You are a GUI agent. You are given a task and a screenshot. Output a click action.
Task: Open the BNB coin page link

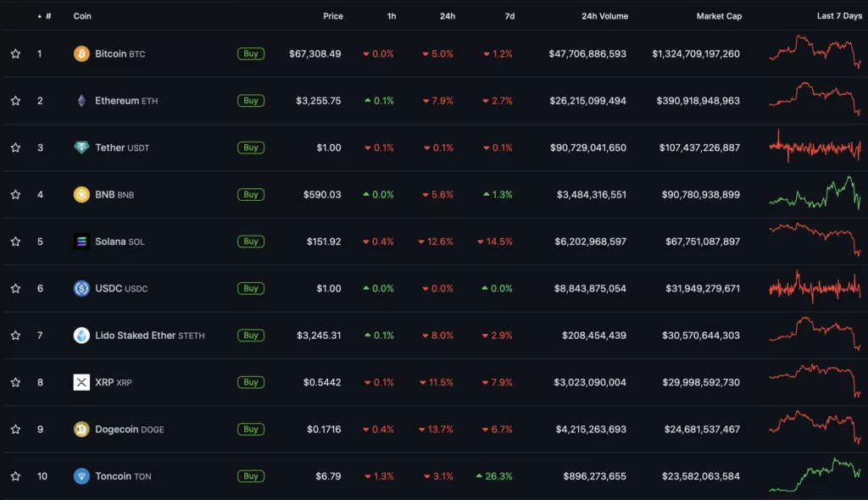114,194
